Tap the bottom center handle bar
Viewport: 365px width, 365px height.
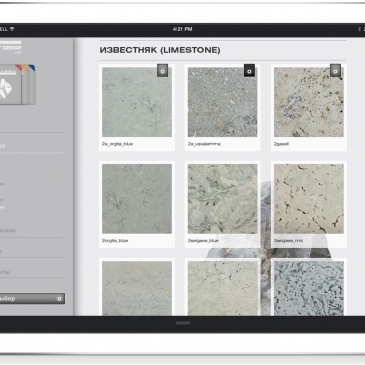pyautogui.click(x=183, y=323)
